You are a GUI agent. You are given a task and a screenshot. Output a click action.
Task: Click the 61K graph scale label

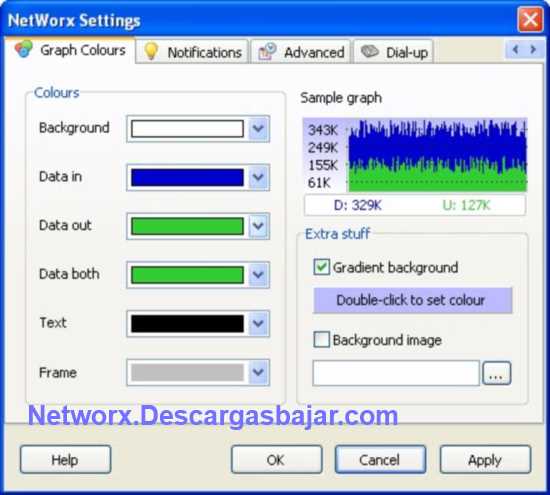[319, 183]
